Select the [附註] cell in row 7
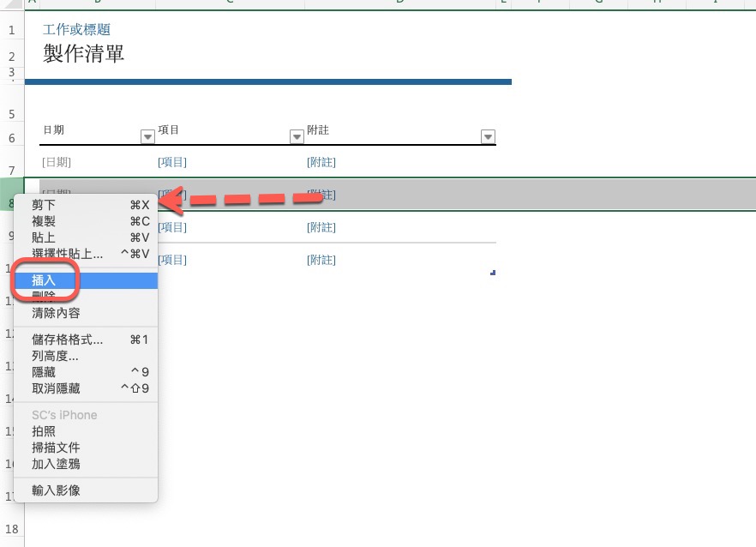 [x=321, y=162]
